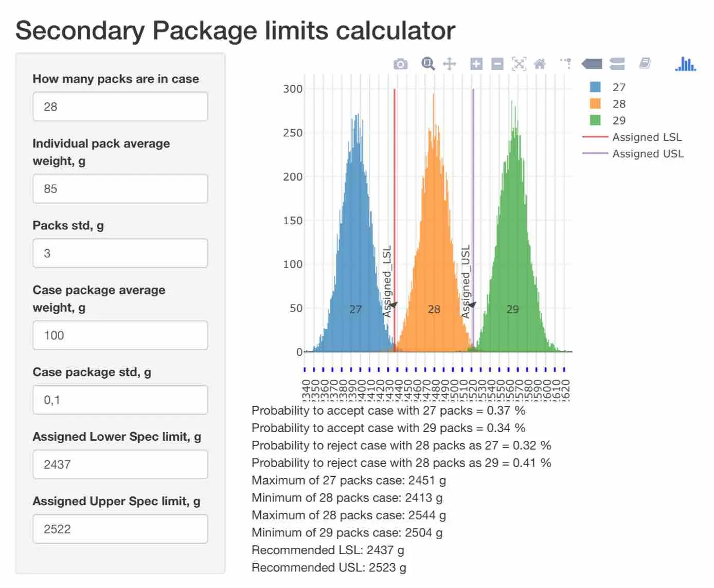Show closest data on hover icon
Image resolution: width=714 pixels, height=588 pixels.
tap(592, 64)
